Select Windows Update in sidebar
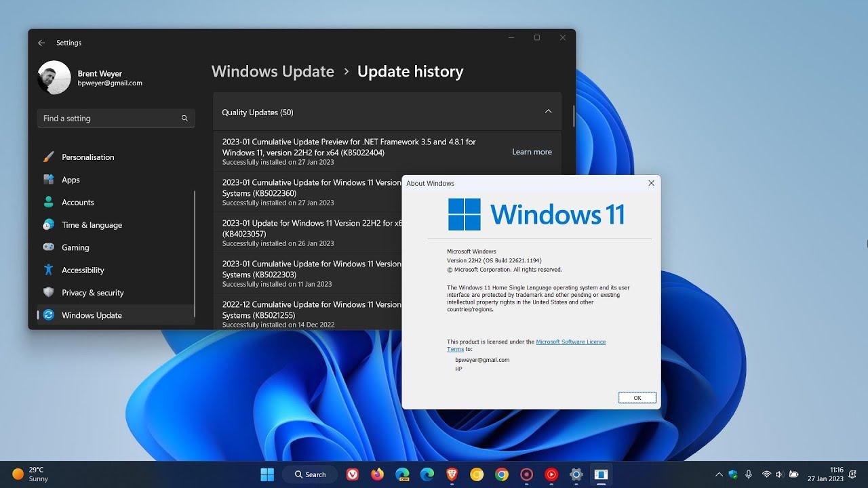Viewport: 868px width, 488px height. click(x=116, y=315)
